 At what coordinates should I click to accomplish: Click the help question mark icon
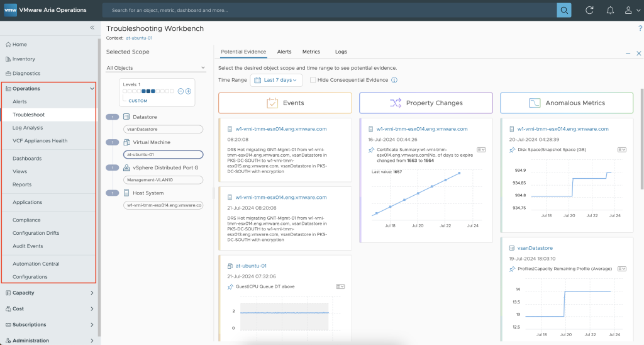tap(640, 28)
